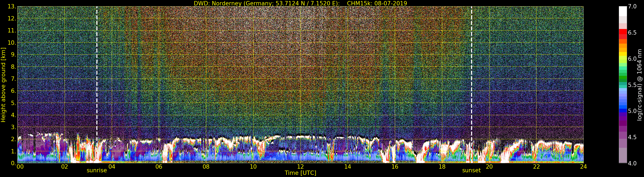Click the 'CHM15k: 08-07-2019' date label

(x=377, y=3)
